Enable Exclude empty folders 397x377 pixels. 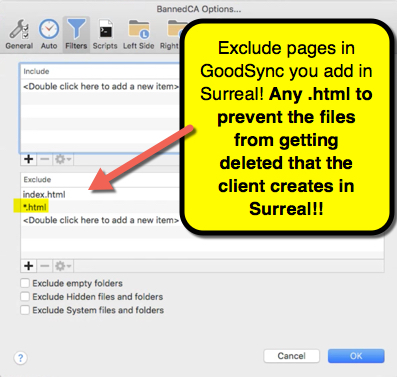25,283
